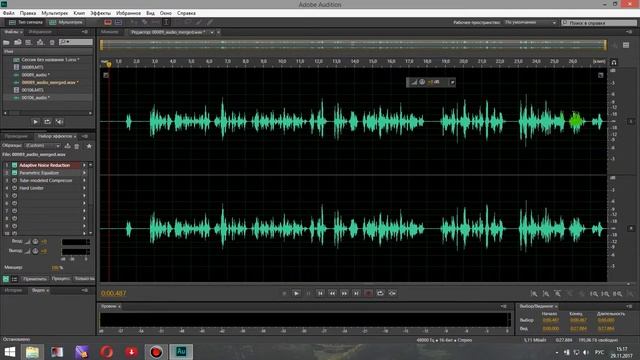Click the Files panel search field
Viewport: 640px width, 360px height.
pyautogui.click(x=76, y=42)
